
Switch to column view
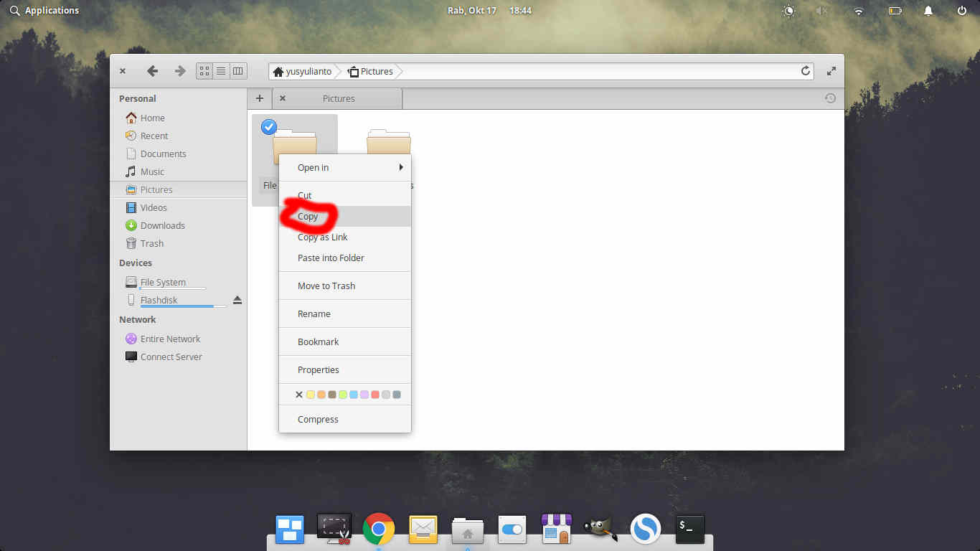(x=237, y=70)
